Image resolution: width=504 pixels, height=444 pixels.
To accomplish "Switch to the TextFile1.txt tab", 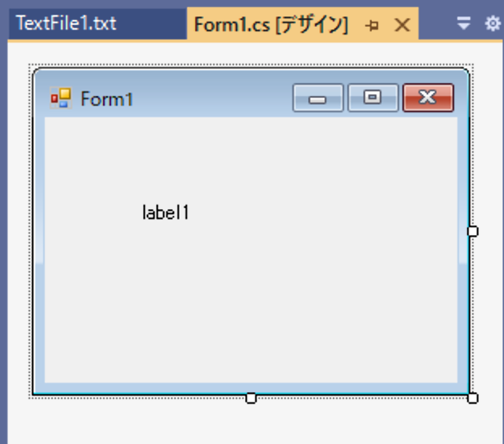I will 98,23.
